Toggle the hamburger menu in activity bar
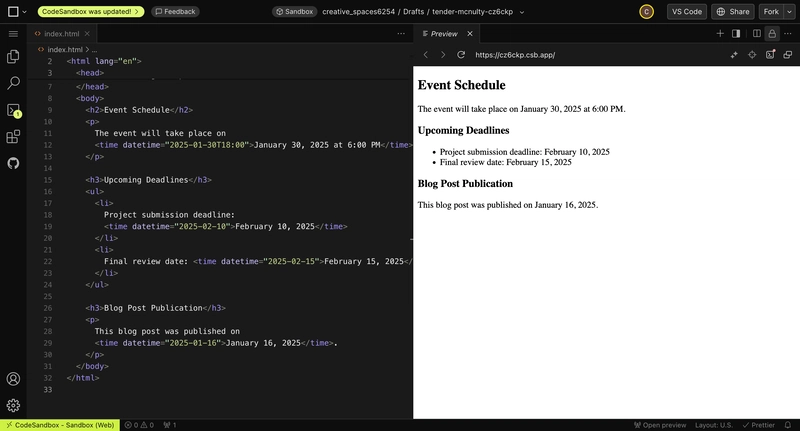This screenshot has height=431, width=800. click(x=13, y=33)
